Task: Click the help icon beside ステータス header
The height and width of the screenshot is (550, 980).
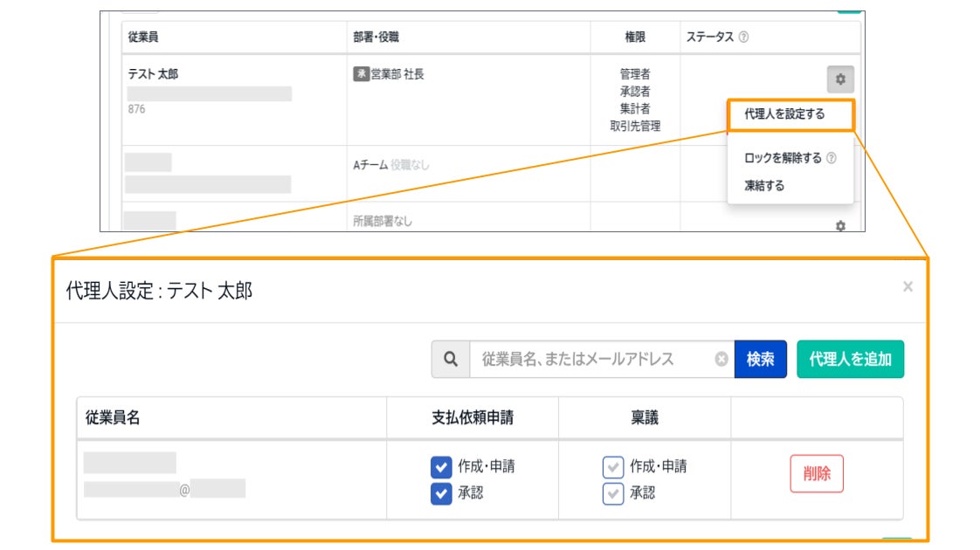Action: [x=743, y=38]
